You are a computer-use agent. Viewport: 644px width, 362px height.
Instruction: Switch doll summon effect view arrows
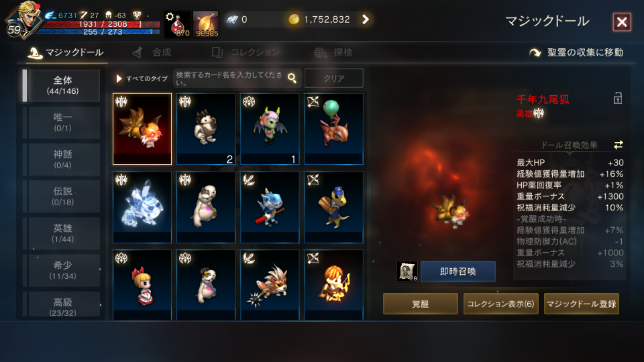(618, 145)
